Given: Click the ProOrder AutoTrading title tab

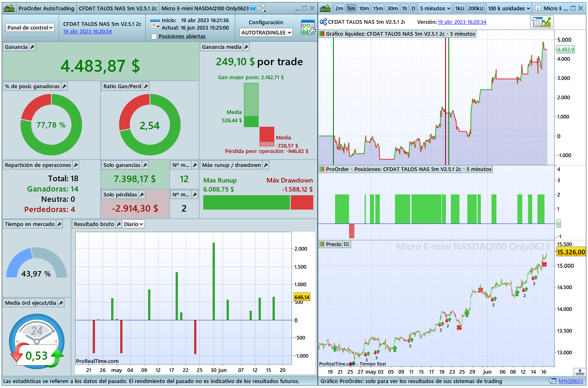Looking at the screenshot, I should 46,8.
